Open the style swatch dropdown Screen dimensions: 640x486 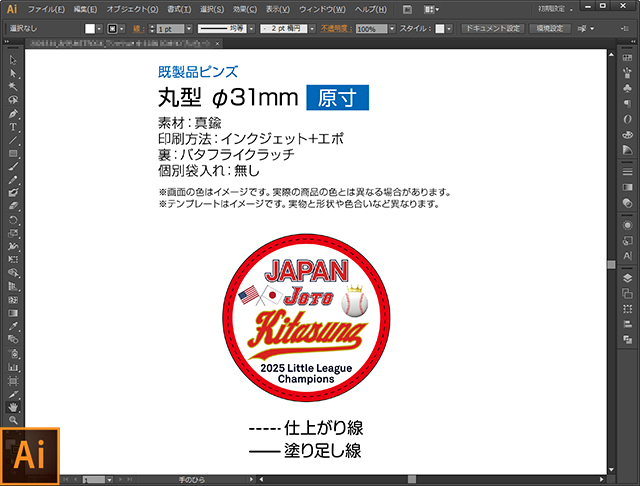pos(449,29)
